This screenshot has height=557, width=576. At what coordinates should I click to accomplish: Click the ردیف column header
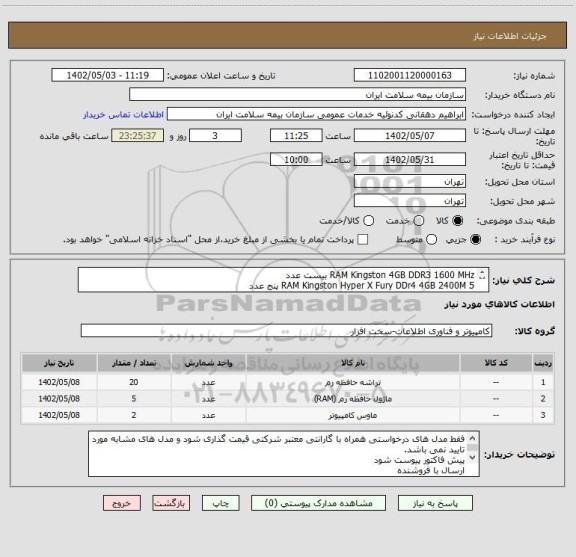[x=543, y=363]
